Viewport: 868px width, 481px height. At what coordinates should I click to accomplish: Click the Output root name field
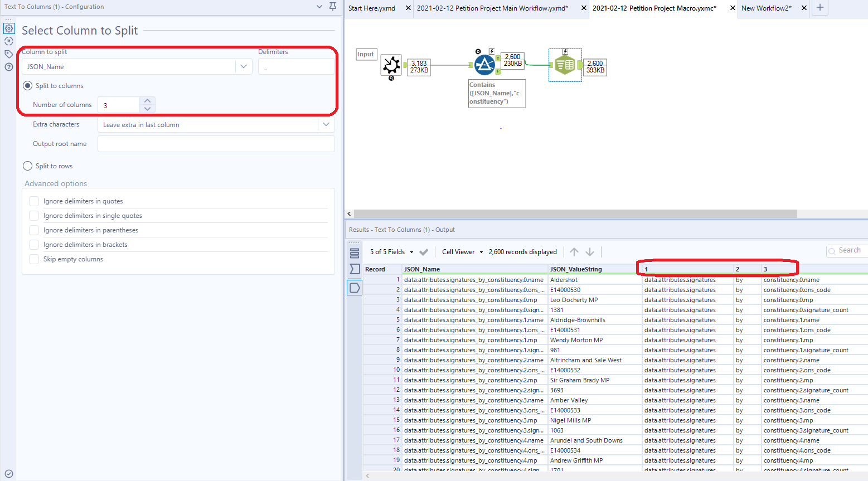pyautogui.click(x=216, y=144)
